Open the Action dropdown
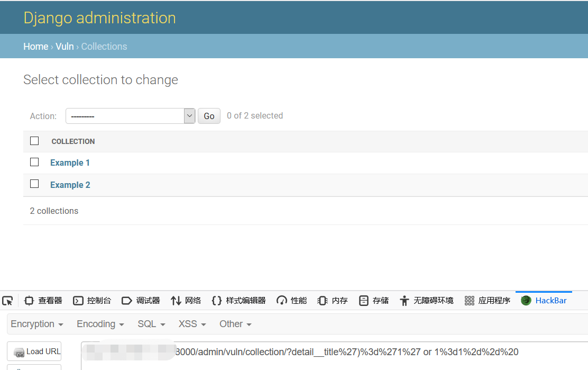588x370 pixels. pos(130,115)
